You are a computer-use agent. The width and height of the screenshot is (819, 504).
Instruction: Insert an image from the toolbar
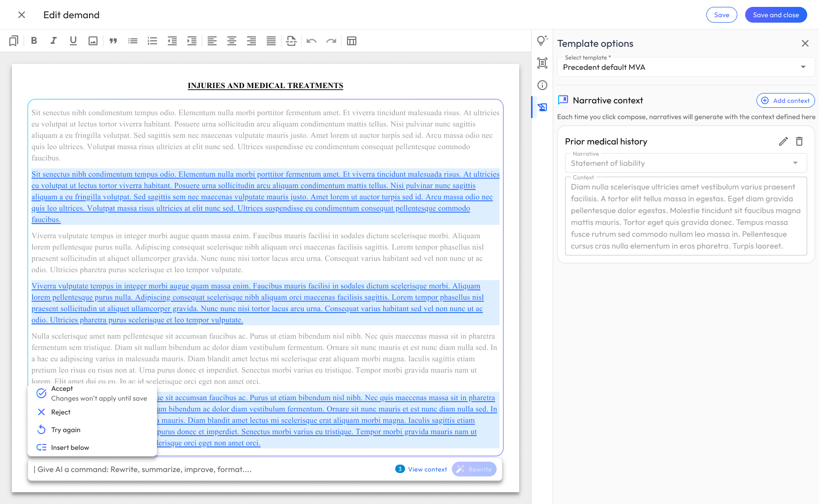93,41
